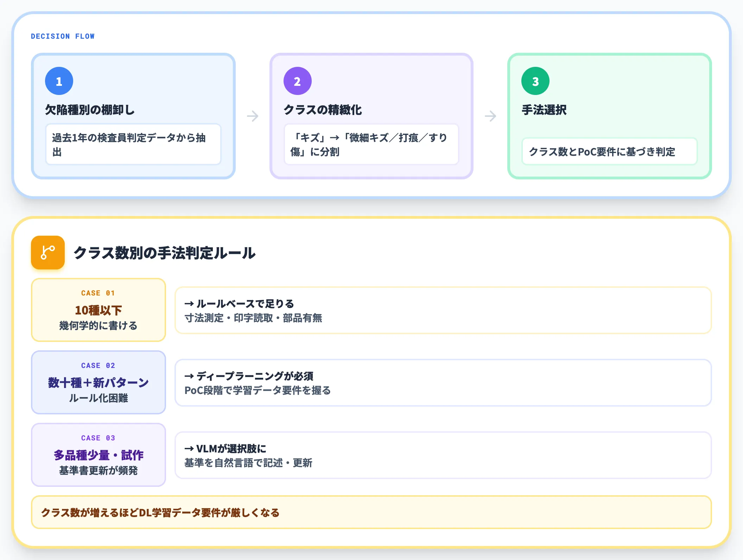This screenshot has height=560, width=743.
Task: Click the CASE 03 label
Action: tap(98, 438)
